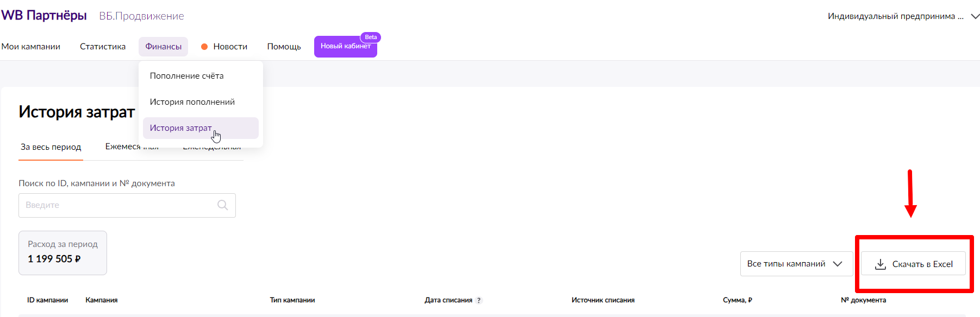Click the download icon beside Excel label
This screenshot has width=980, height=317.
(x=880, y=264)
